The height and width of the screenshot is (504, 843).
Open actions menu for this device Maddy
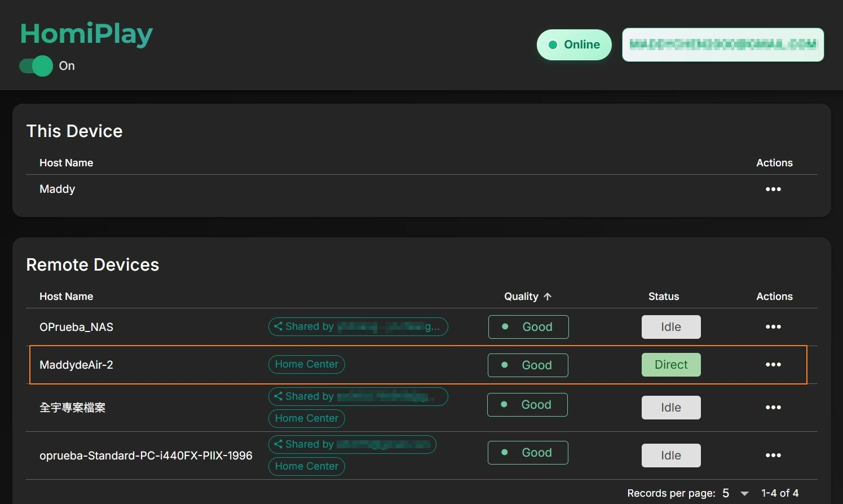773,189
